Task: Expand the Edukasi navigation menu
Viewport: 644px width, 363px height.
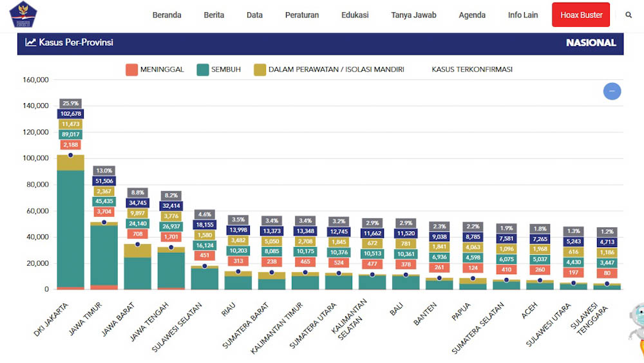Action: click(355, 15)
